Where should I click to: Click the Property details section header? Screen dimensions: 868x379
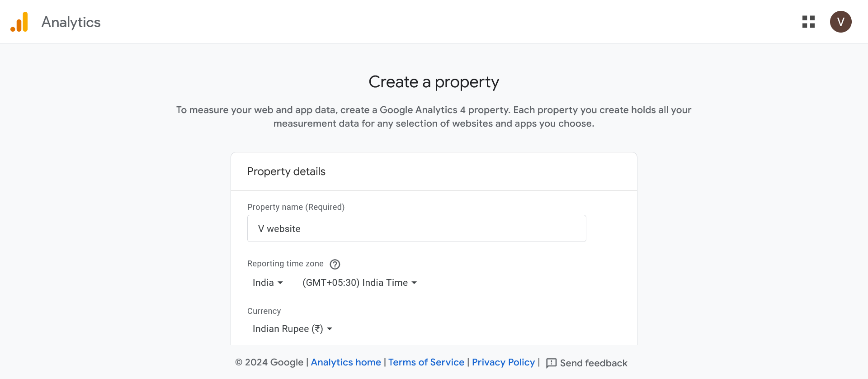coord(286,171)
